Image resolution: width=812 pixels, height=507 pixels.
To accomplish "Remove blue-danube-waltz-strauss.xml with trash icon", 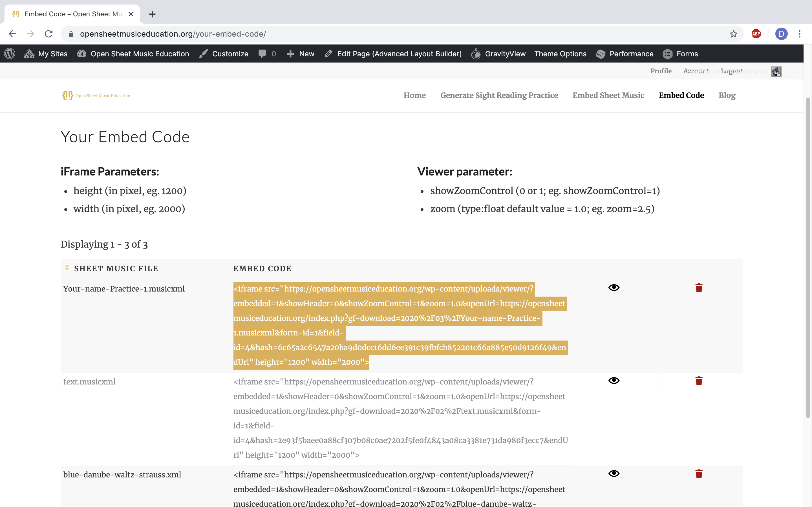I will tap(699, 473).
